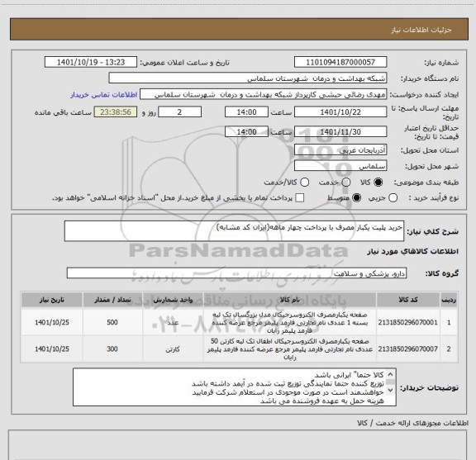Select the خدمت radio button
This screenshot has width=476, height=460.
(346, 183)
